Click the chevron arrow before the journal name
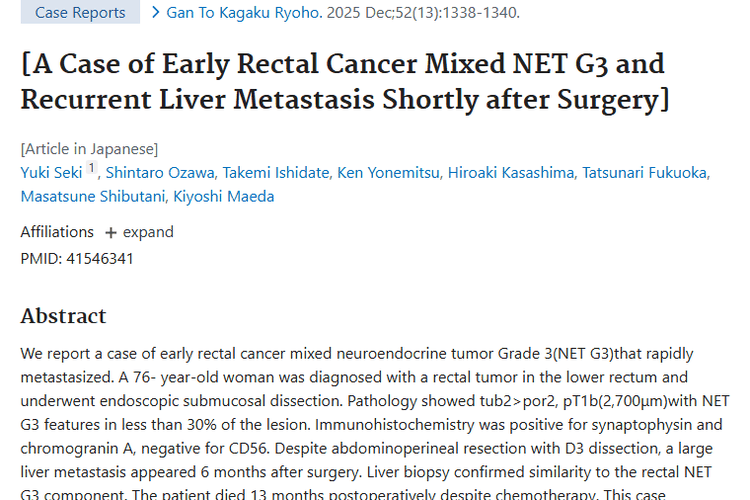Screen dimensions: 750x500 (155, 13)
